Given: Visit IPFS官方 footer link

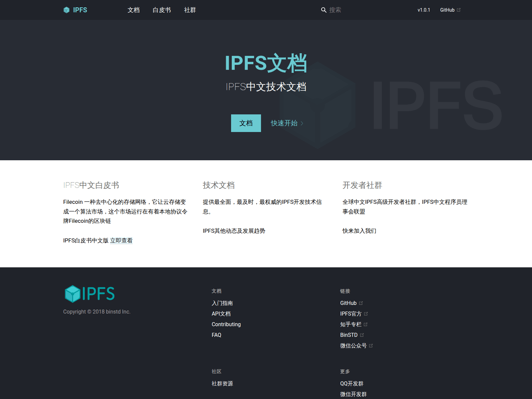Looking at the screenshot, I should click(x=351, y=314).
